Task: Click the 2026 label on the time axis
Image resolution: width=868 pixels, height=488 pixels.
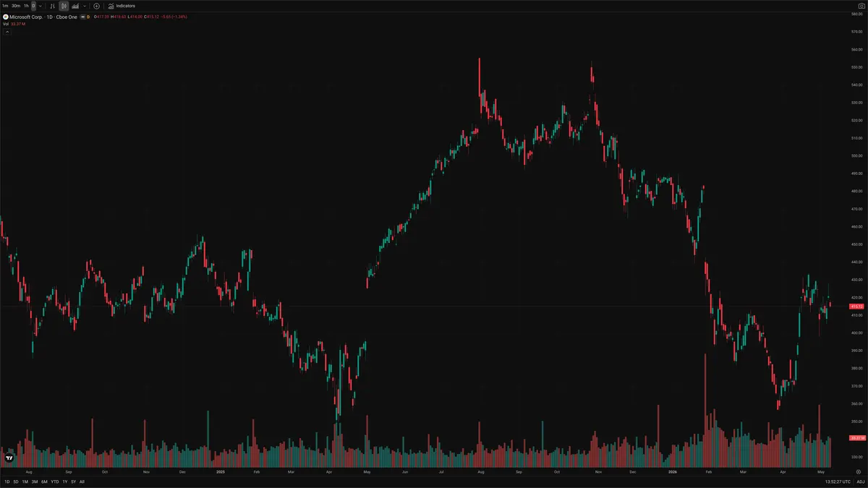Action: pyautogui.click(x=673, y=471)
